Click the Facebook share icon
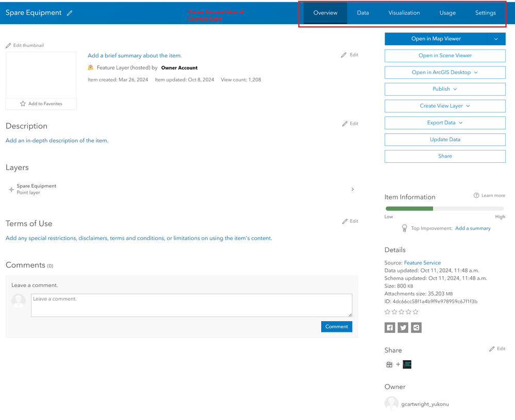 (x=390, y=327)
